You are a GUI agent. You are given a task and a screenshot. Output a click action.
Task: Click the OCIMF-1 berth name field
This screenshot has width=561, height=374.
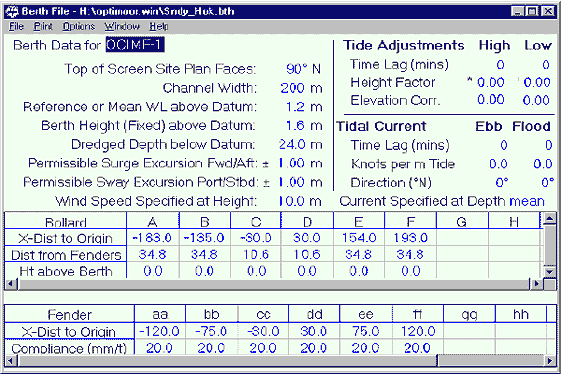[135, 45]
